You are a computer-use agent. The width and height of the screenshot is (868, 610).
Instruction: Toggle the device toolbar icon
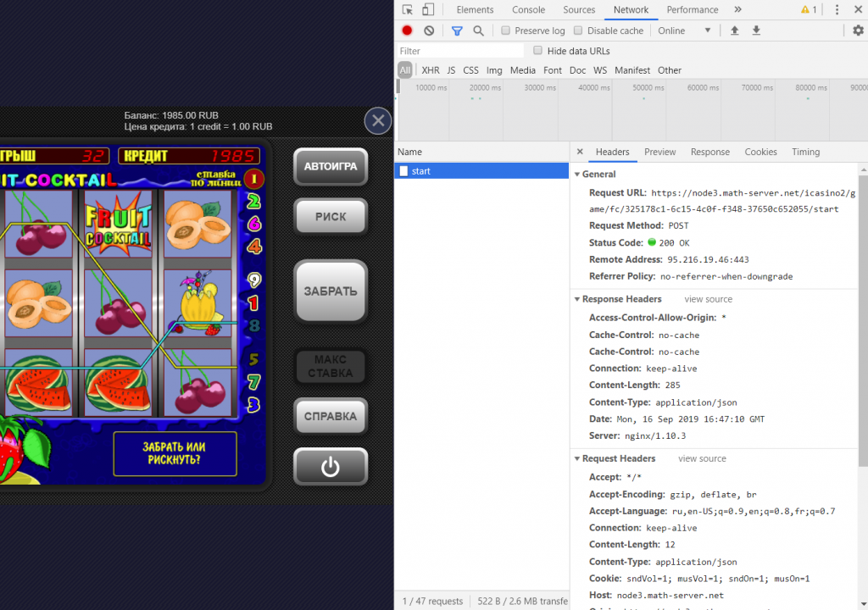tap(428, 10)
